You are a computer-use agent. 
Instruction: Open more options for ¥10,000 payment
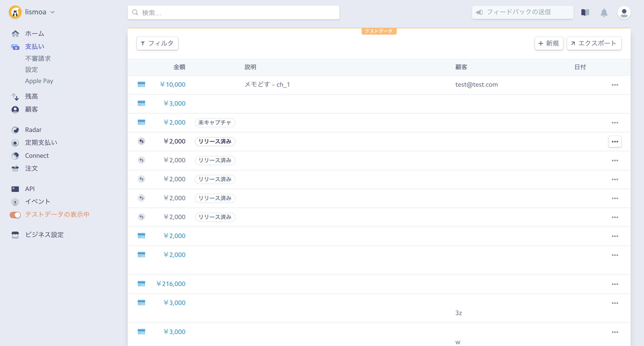[615, 85]
